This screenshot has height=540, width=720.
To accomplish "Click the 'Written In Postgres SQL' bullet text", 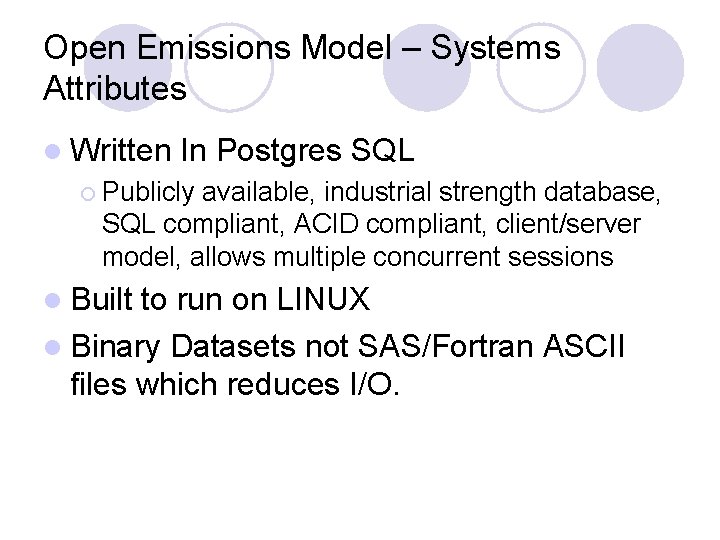I will [242, 151].
